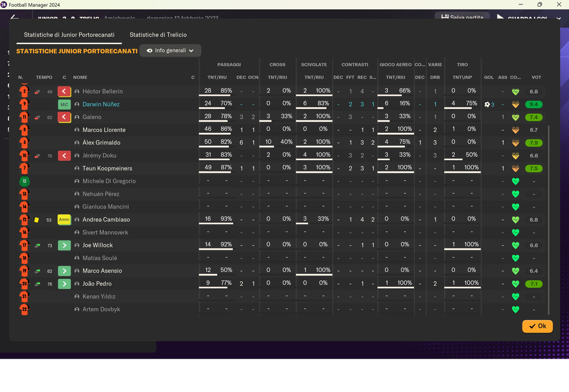Screen dimensions: 569x392
Task: Click Michele Di Gregorio green goalkeeper shirt
Action: 25,181
